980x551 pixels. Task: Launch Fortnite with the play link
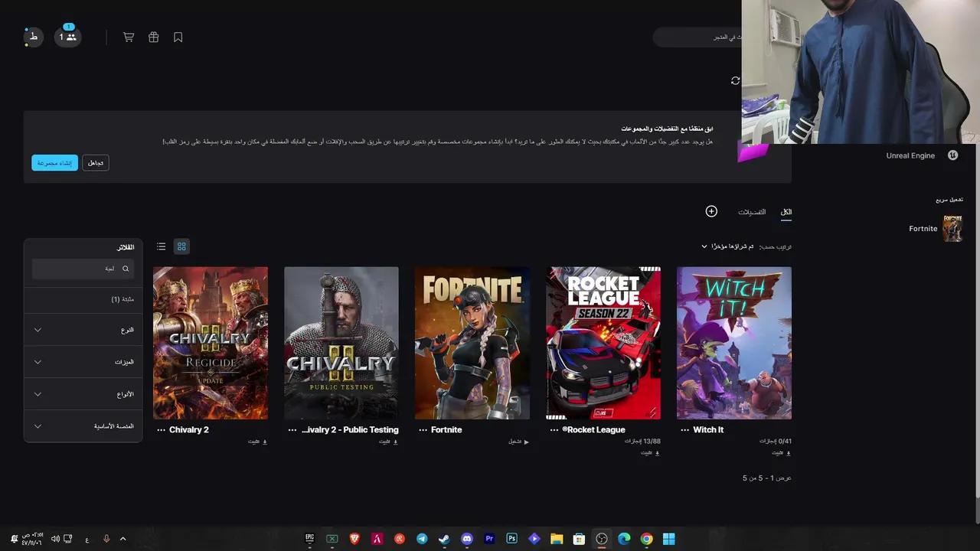(519, 442)
